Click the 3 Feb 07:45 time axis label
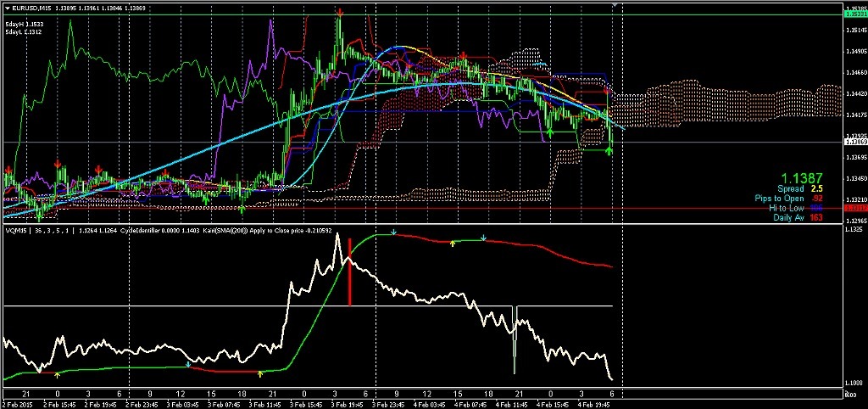 click(x=223, y=405)
